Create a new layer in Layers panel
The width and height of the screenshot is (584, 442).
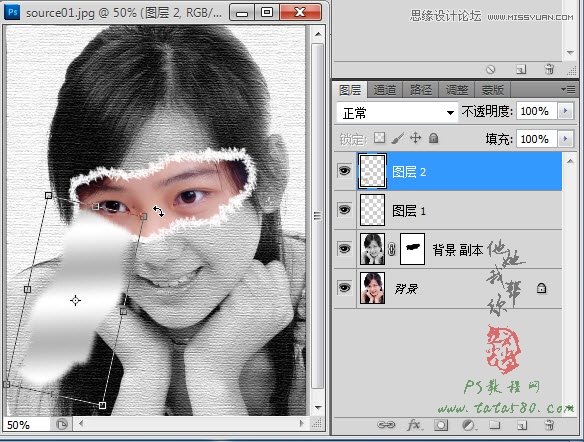tap(521, 425)
